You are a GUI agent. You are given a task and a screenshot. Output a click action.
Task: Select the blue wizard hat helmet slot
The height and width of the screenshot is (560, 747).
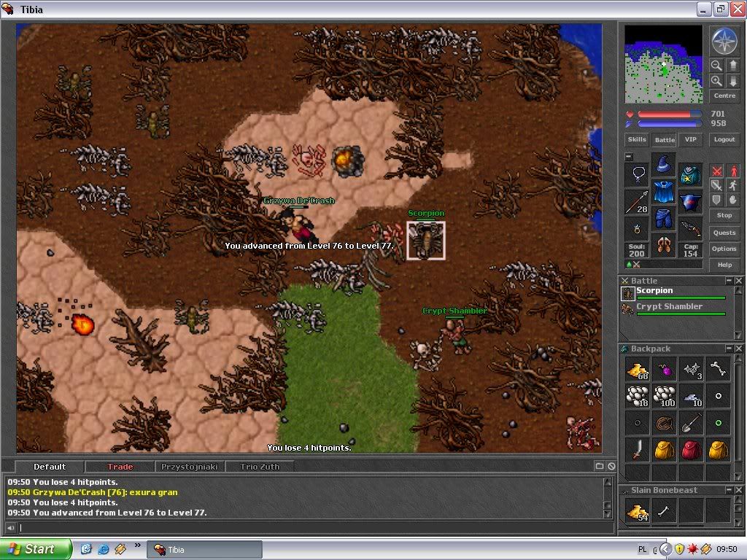(x=664, y=166)
